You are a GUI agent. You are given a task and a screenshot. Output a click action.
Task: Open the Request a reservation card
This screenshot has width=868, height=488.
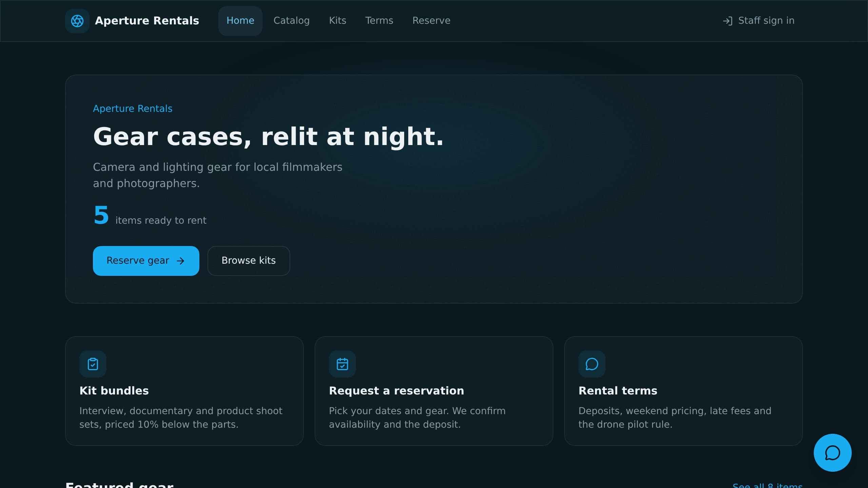pos(434,391)
